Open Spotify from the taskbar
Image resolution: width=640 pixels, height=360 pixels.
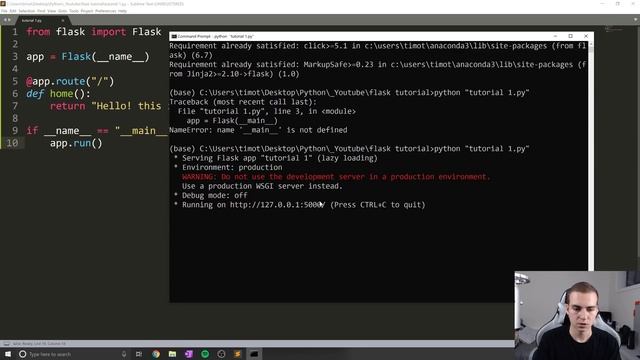click(205, 354)
